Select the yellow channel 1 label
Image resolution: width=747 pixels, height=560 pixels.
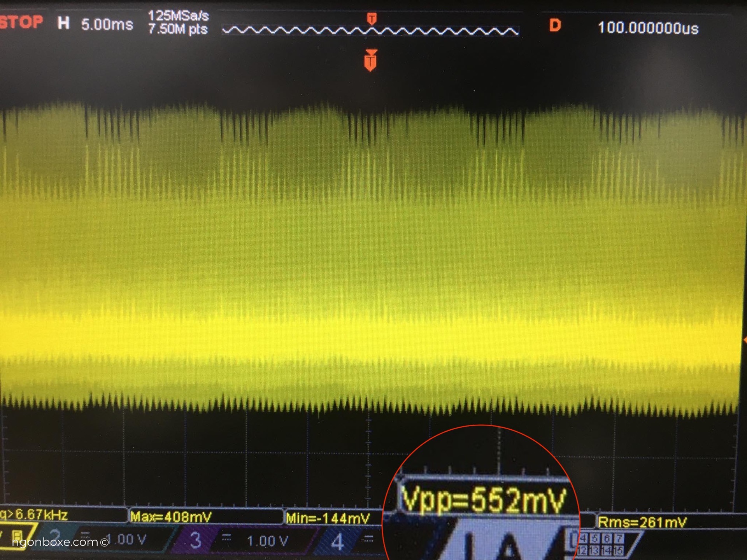tap(18, 537)
